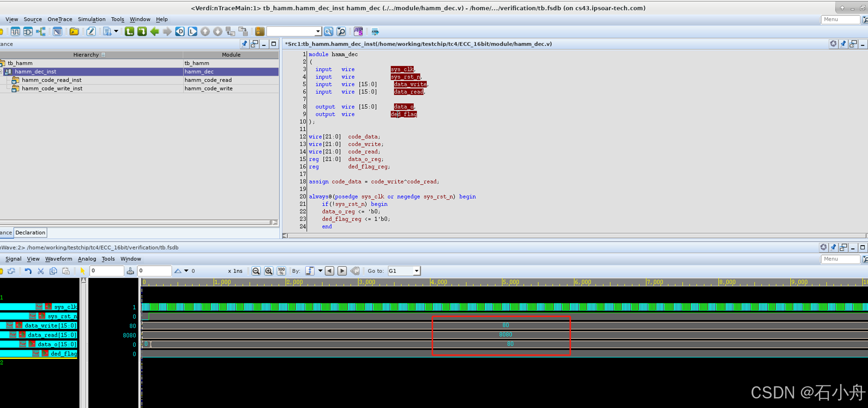Click the Find magnifier icon beside the search box
Viewport: 868px width, 408px height.
(x=329, y=31)
